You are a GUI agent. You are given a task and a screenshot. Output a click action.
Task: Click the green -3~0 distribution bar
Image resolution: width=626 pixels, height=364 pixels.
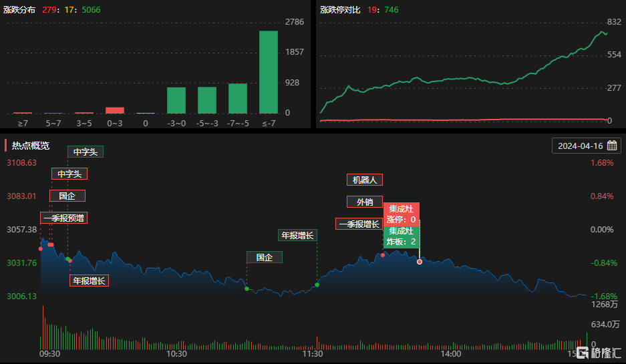click(x=176, y=101)
